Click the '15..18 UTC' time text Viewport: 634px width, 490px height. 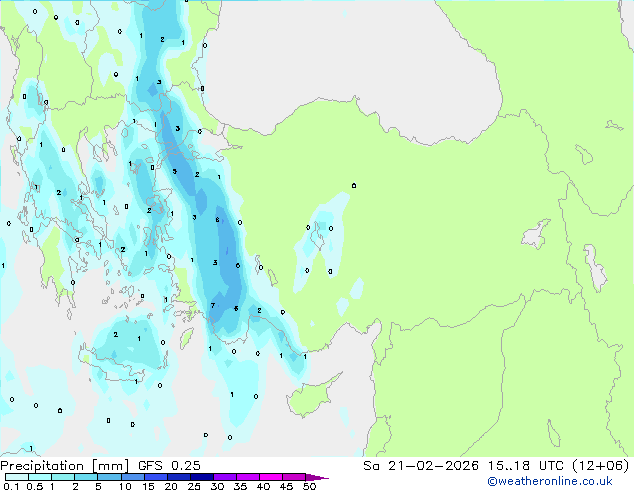[526, 465]
